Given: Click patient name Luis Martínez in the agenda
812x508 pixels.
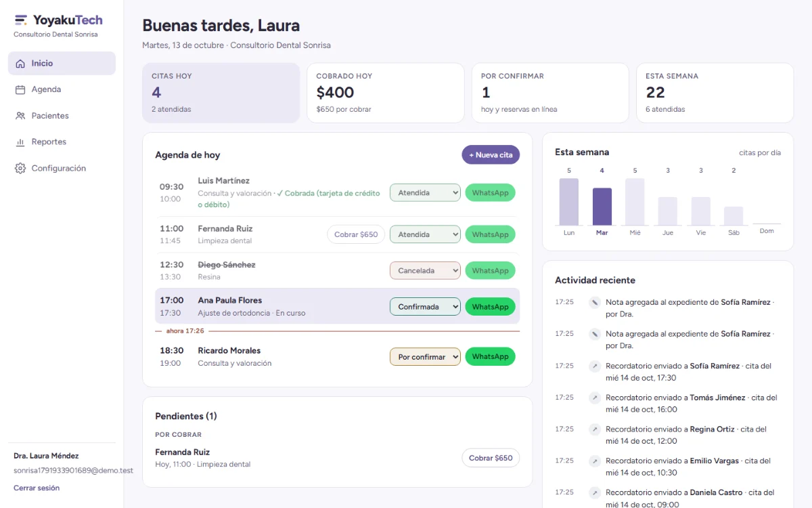Looking at the screenshot, I should point(223,181).
